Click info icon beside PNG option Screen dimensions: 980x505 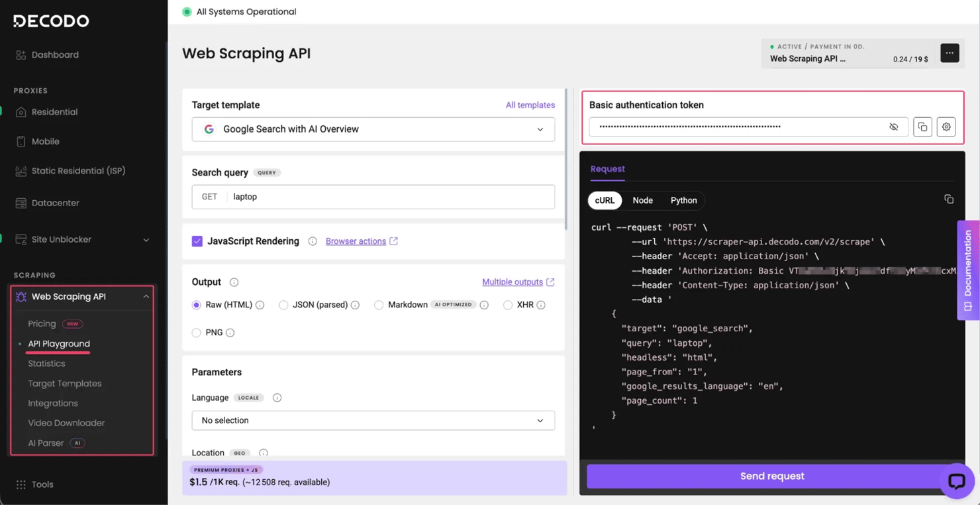[230, 333]
